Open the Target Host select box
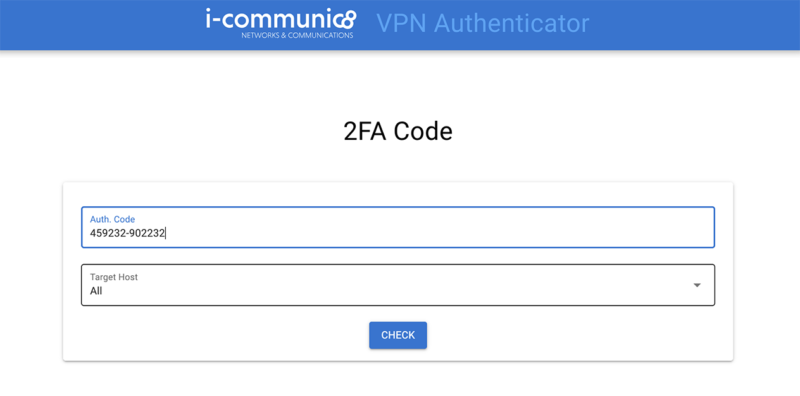The image size is (800, 396). (x=398, y=285)
